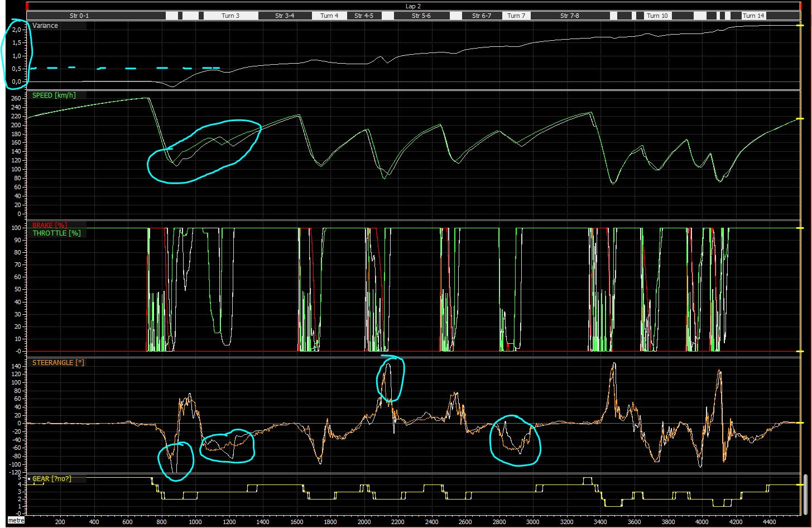Select the Str 0-1 track section
This screenshot has width=812, height=528.
click(96, 16)
